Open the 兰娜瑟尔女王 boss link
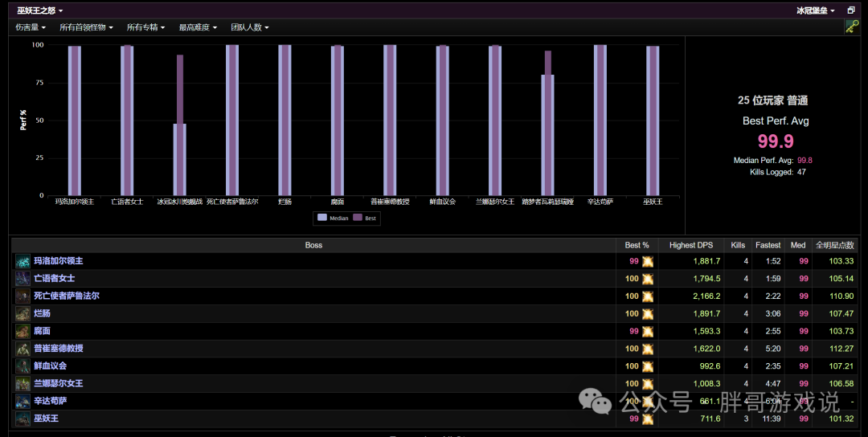The width and height of the screenshot is (868, 437). (x=58, y=383)
